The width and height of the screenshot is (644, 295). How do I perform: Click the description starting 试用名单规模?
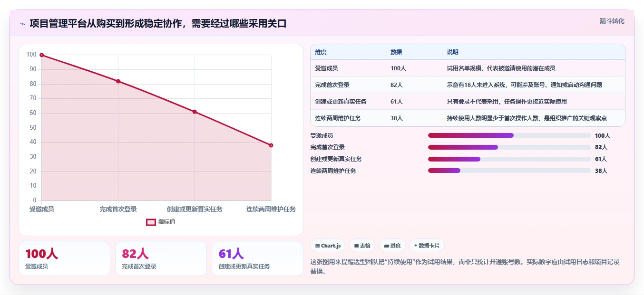click(x=501, y=68)
